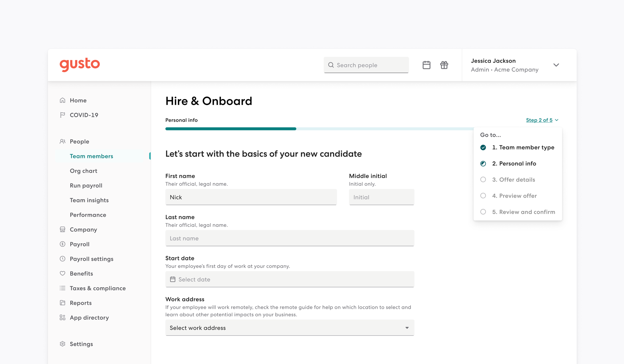The height and width of the screenshot is (364, 624).
Task: Select the Offer details step radio
Action: coord(483,180)
